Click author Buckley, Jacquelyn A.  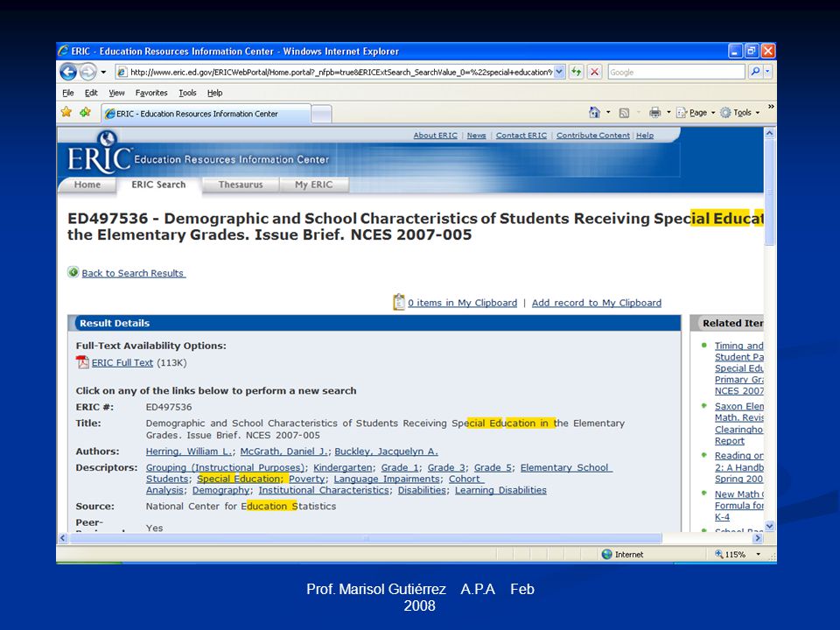[386, 451]
